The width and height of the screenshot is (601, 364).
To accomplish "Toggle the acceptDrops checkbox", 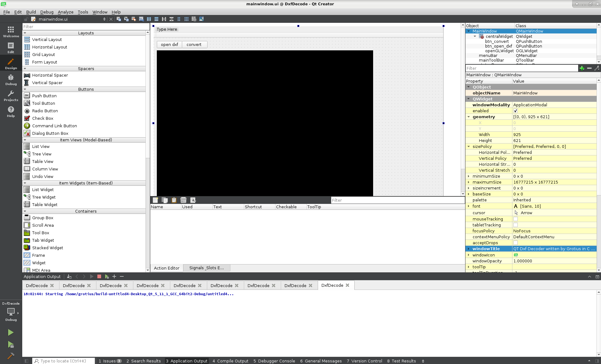I will [515, 243].
